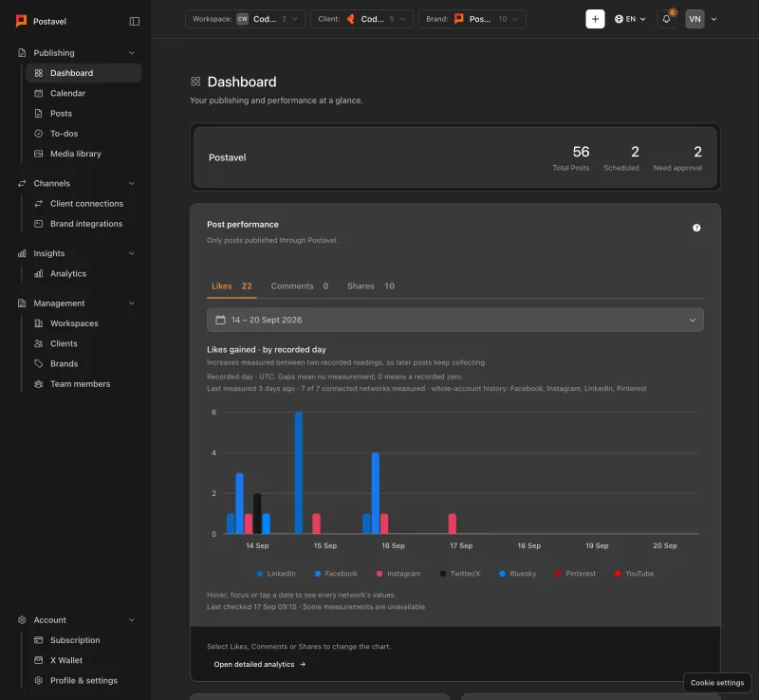Image resolution: width=759 pixels, height=700 pixels.
Task: Open Brands management page
Action: (x=83, y=363)
